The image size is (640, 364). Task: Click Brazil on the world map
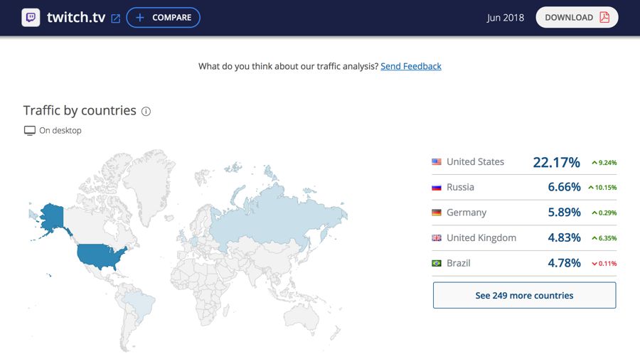tap(141, 304)
